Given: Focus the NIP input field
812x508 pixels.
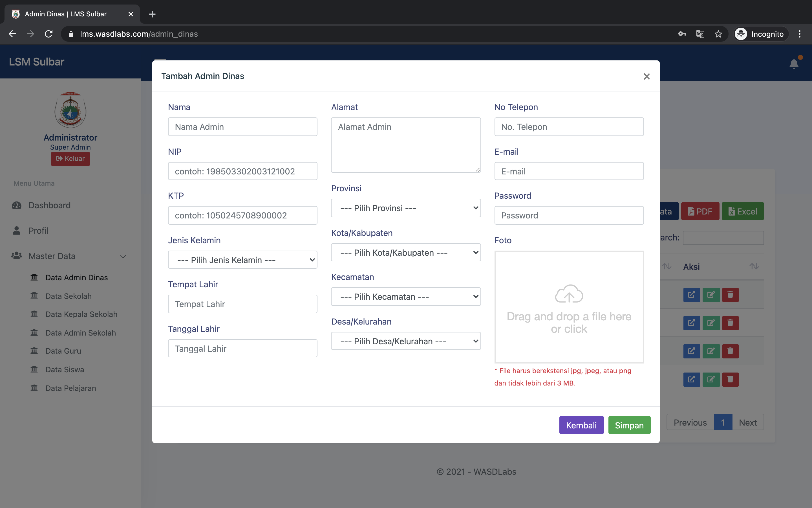Looking at the screenshot, I should [242, 171].
